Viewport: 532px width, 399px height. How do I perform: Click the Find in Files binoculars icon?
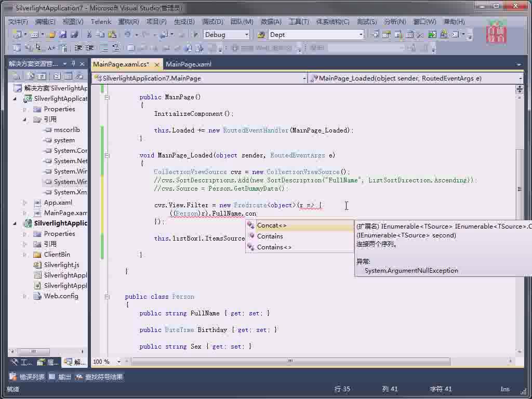coord(261,35)
